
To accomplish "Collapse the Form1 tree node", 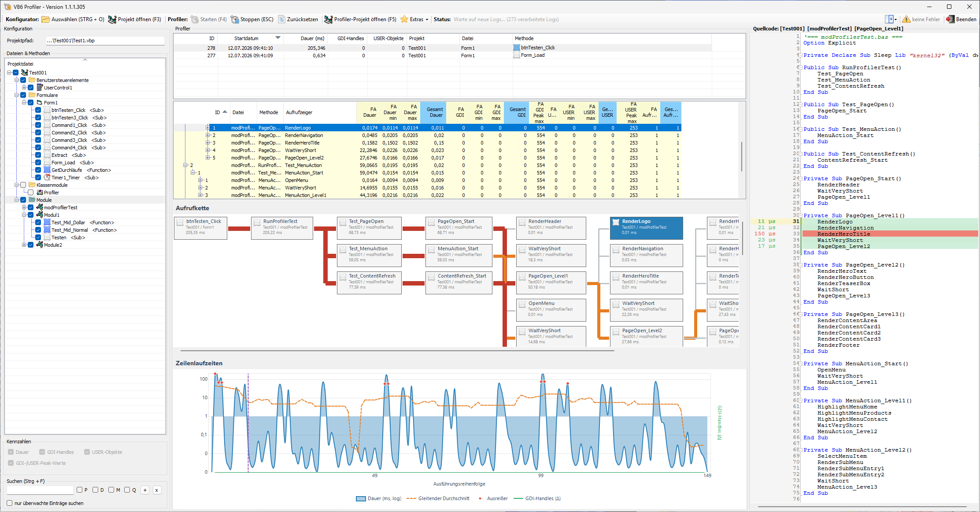I will click(x=24, y=103).
